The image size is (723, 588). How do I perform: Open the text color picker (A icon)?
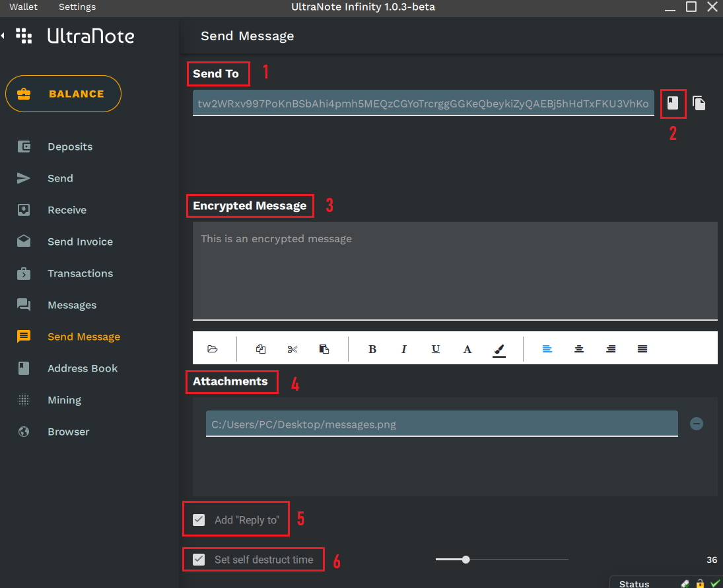click(467, 349)
